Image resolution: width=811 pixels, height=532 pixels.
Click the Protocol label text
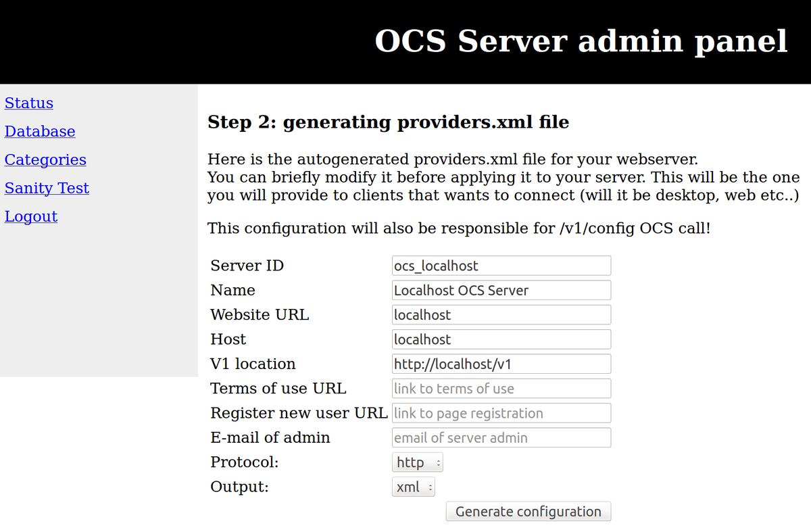[x=245, y=462]
